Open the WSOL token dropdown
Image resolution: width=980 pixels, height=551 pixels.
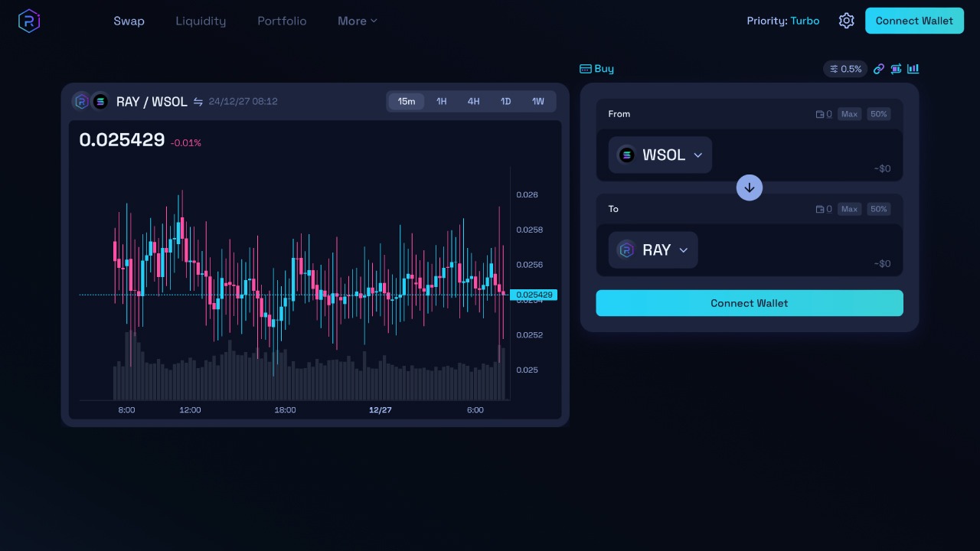(x=660, y=155)
